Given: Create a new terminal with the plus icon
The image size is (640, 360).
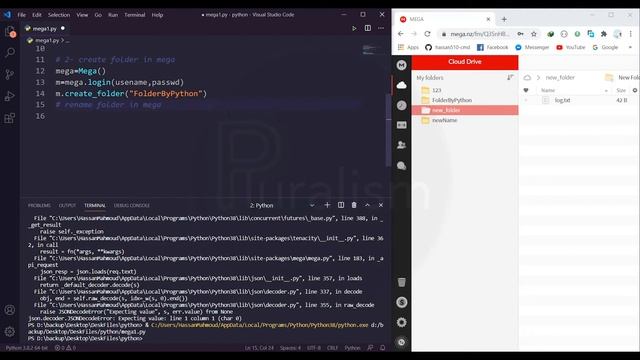Looking at the screenshot, I should (327, 205).
